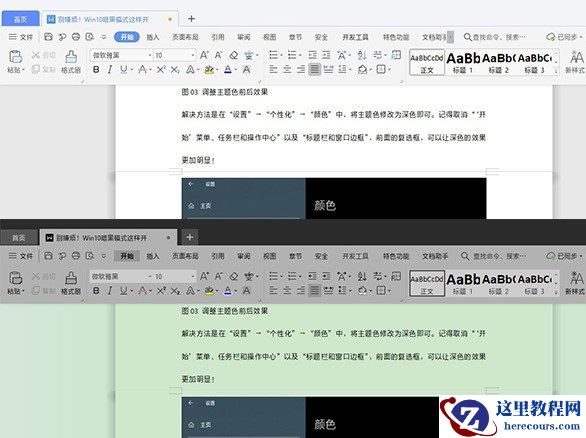Click Superscript in the dark-theme bottom window
This screenshot has width=586, height=438.
point(161,290)
